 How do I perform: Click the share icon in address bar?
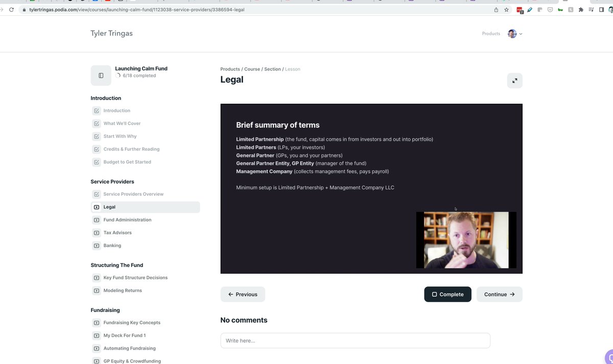pos(496,10)
